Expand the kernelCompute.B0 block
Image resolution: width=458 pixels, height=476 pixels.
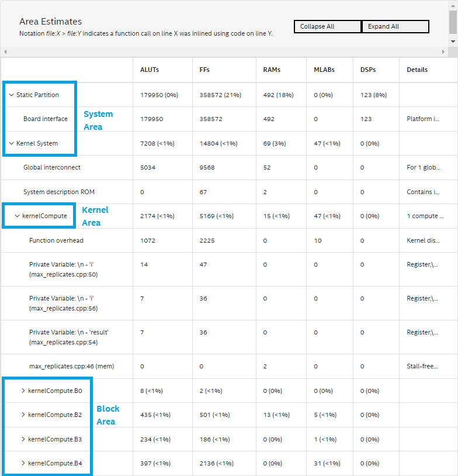pyautogui.click(x=23, y=391)
